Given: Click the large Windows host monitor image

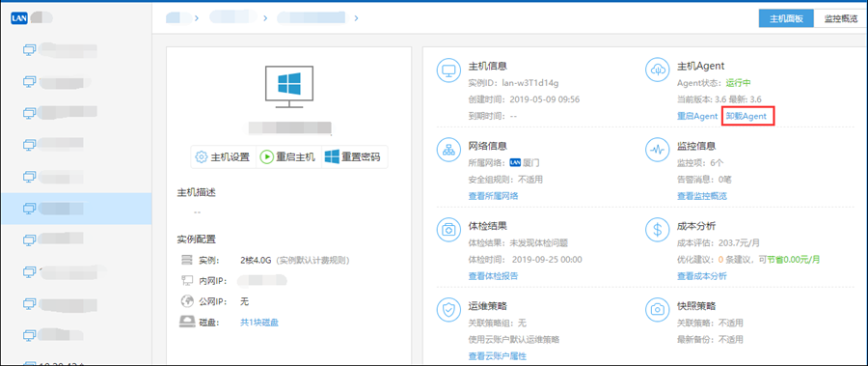Looking at the screenshot, I should (289, 87).
